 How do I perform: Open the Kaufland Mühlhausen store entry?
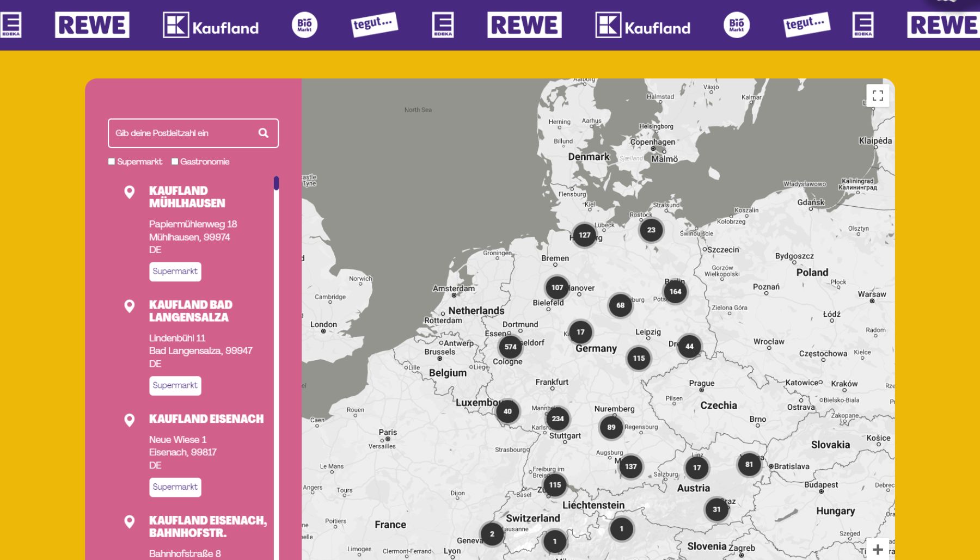(x=187, y=197)
